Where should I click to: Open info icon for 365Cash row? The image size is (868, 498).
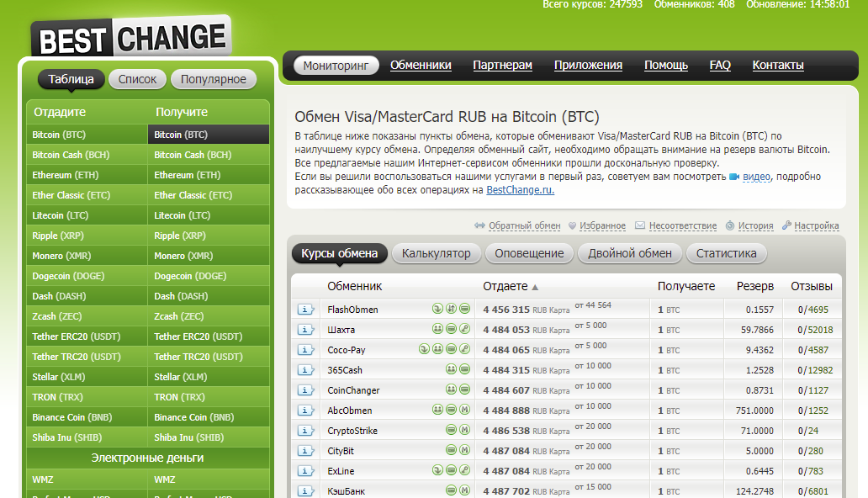pyautogui.click(x=305, y=370)
